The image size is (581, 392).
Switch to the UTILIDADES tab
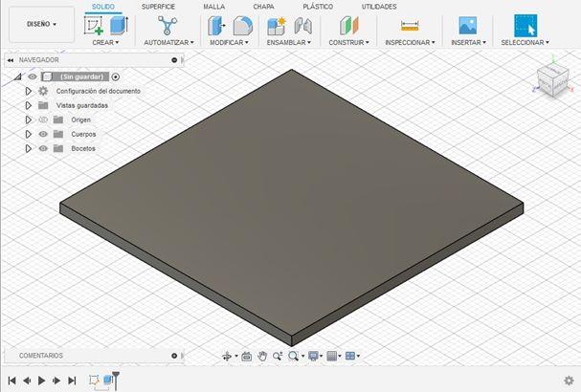pyautogui.click(x=379, y=7)
